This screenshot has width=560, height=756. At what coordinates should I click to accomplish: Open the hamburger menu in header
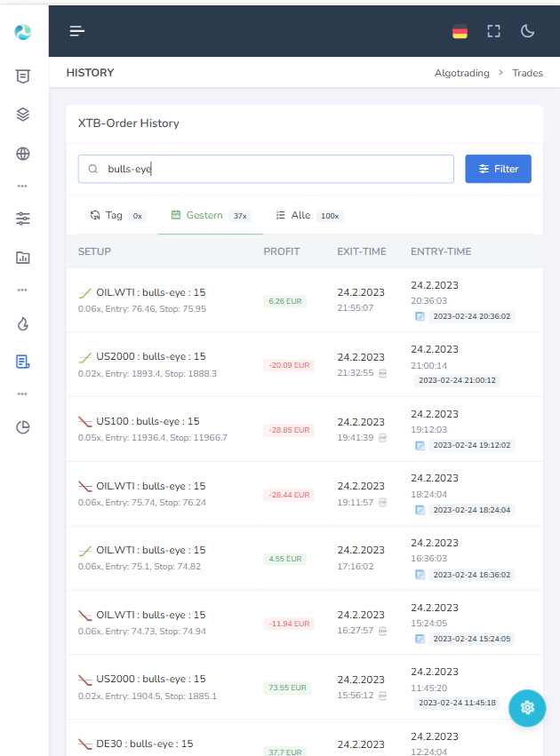click(x=77, y=31)
